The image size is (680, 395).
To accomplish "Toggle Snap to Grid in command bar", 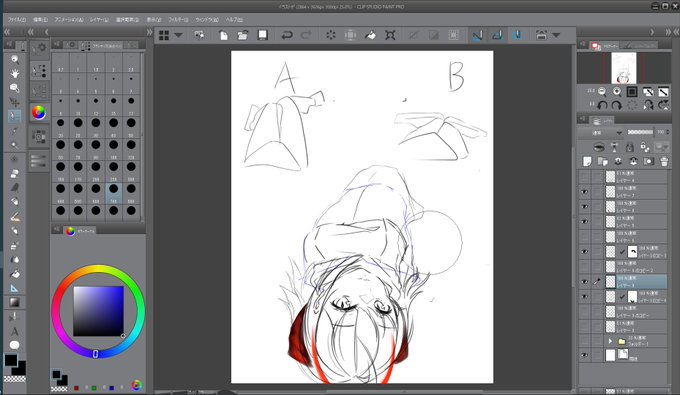I will [x=517, y=36].
